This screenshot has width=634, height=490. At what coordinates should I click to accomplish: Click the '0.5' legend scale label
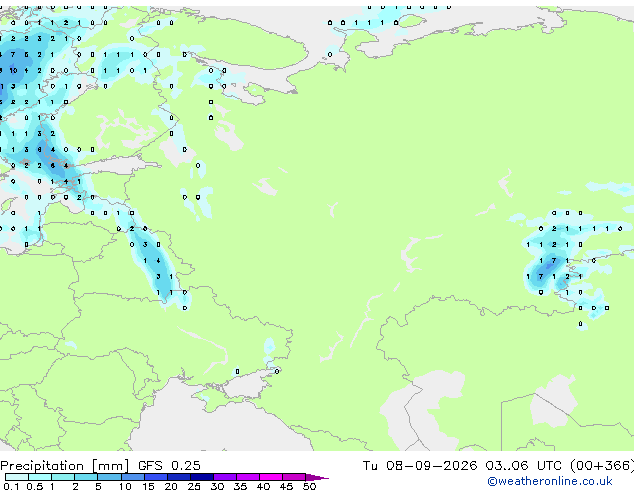tap(35, 486)
